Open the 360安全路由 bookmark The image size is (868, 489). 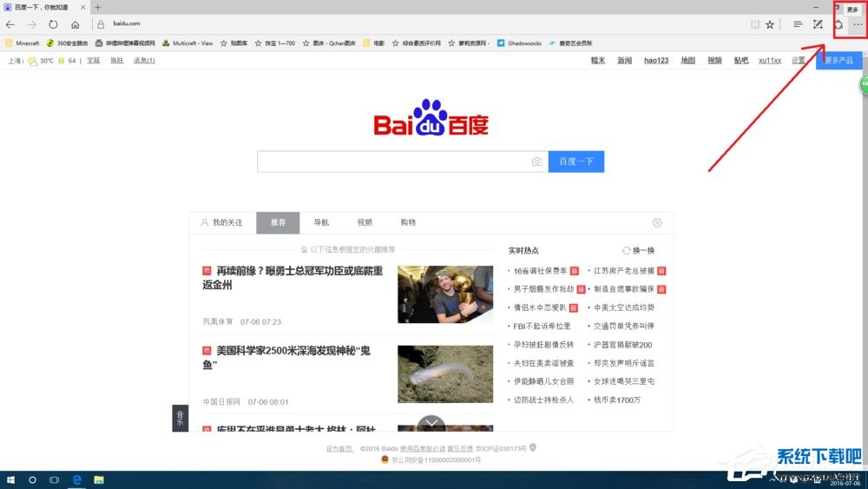[x=67, y=43]
